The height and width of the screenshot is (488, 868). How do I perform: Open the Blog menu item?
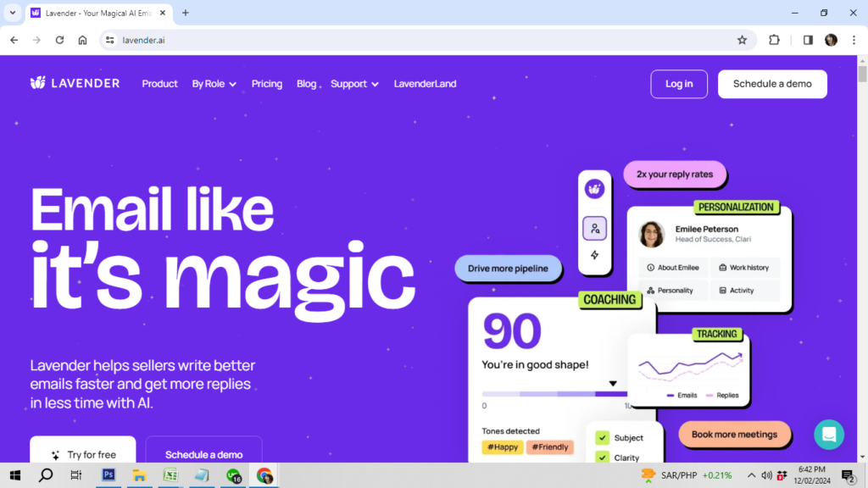coord(306,84)
